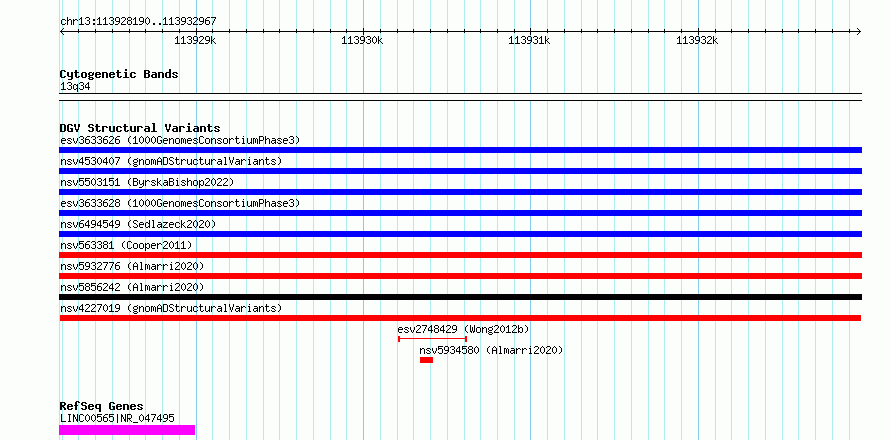Click the 113930k ruler position
890x440 pixels.
tap(362, 40)
